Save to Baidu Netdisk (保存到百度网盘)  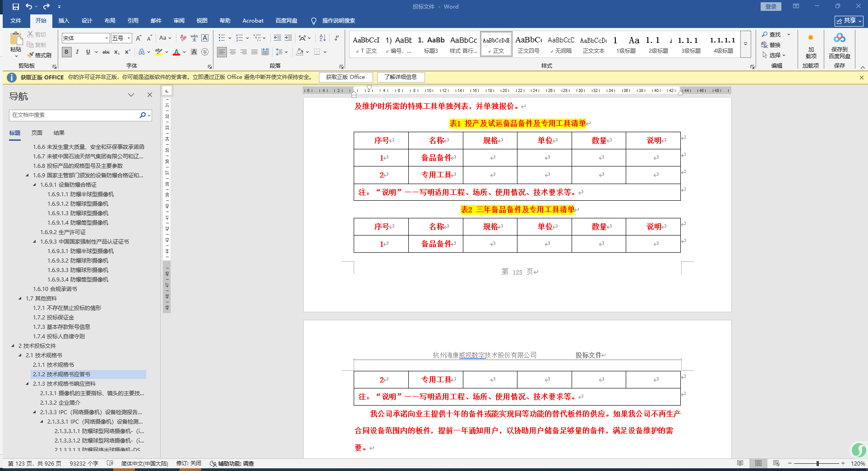click(839, 46)
